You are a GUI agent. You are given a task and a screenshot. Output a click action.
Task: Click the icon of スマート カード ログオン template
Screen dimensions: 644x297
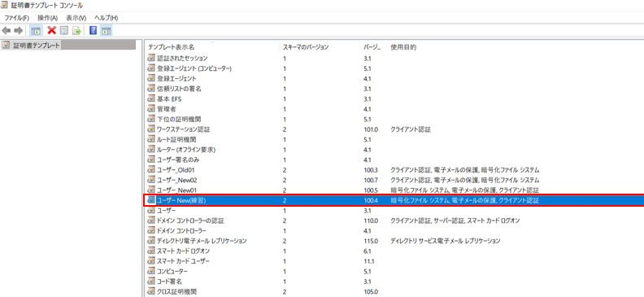coord(151,251)
